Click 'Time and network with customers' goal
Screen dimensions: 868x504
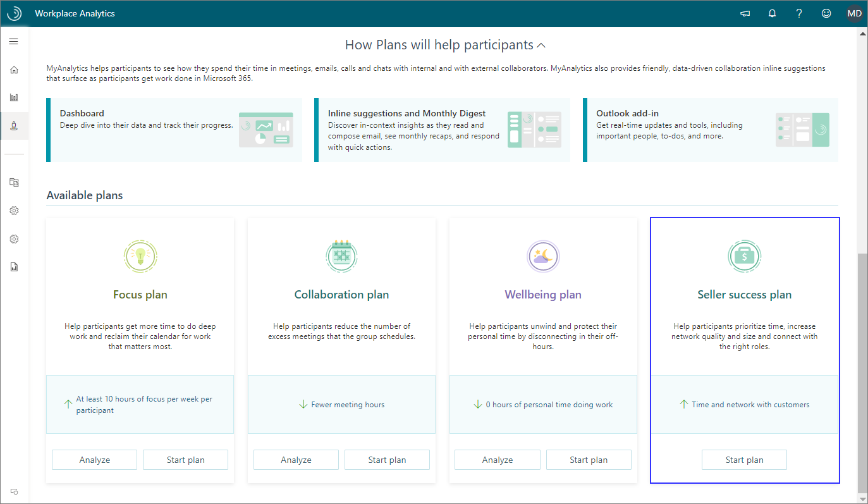[750, 405]
